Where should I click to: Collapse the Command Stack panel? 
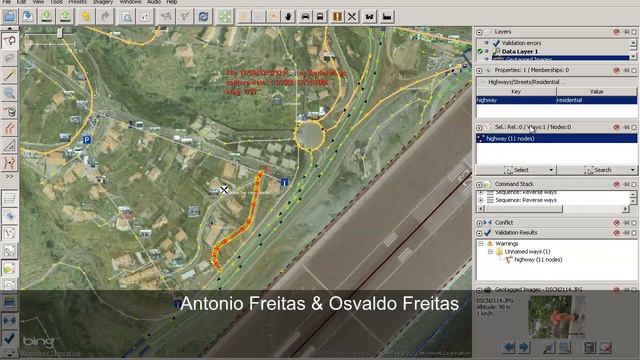pos(479,184)
